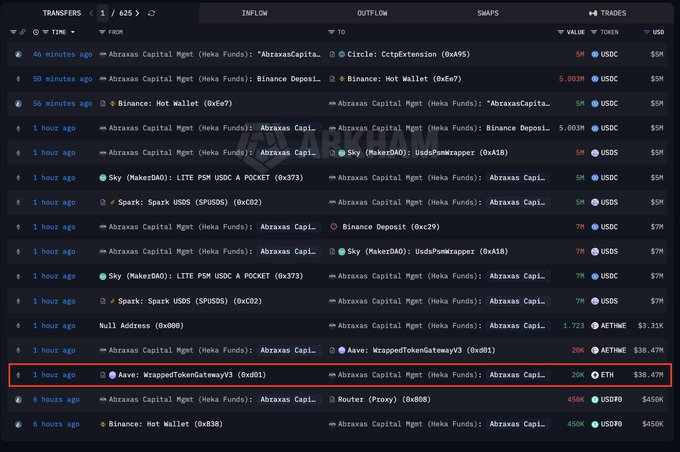The width and height of the screenshot is (680, 452).
Task: Click the chain icon on the 56 minutes ago row
Action: click(x=18, y=104)
